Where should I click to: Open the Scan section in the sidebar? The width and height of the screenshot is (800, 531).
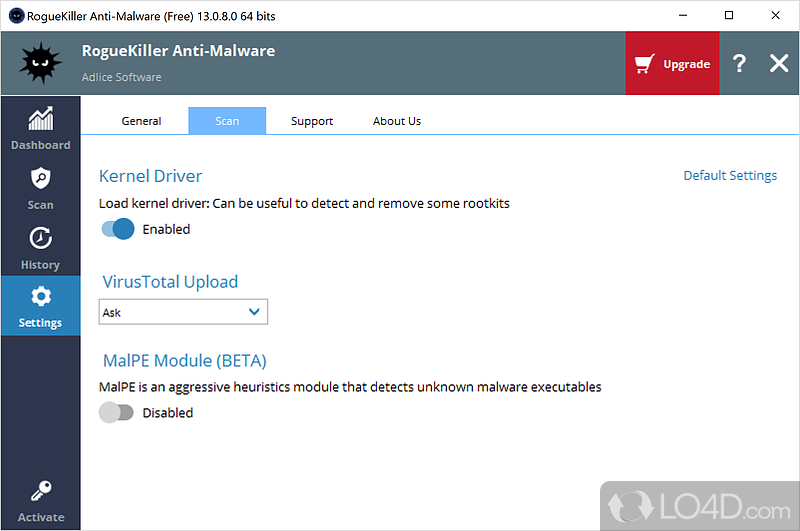tap(40, 188)
